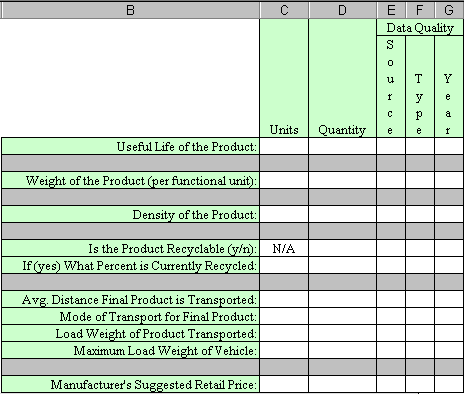This screenshot has height=394, width=464.
Task: Click Units cell for Density of the Product
Action: click(284, 214)
